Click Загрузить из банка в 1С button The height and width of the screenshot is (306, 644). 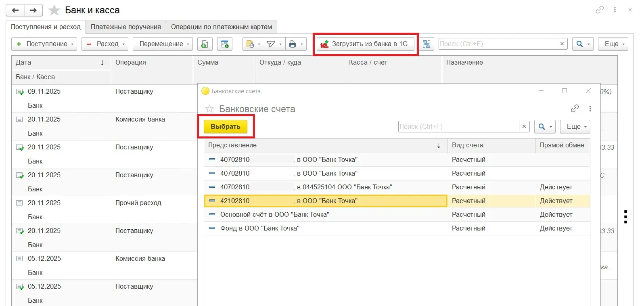(365, 44)
